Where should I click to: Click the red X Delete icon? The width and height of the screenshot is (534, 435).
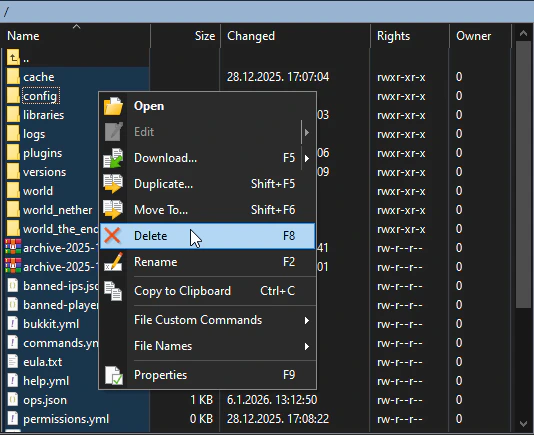[x=112, y=236]
